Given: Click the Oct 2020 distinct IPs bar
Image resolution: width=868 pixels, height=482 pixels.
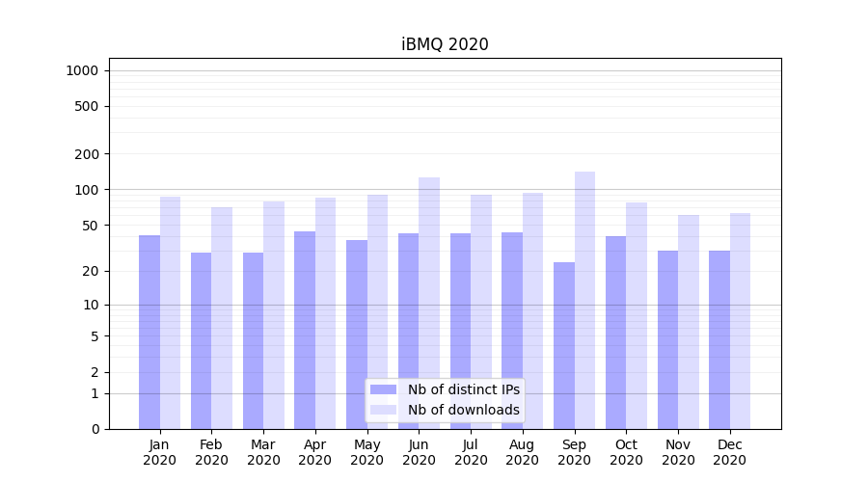Looking at the screenshot, I should point(615,332).
